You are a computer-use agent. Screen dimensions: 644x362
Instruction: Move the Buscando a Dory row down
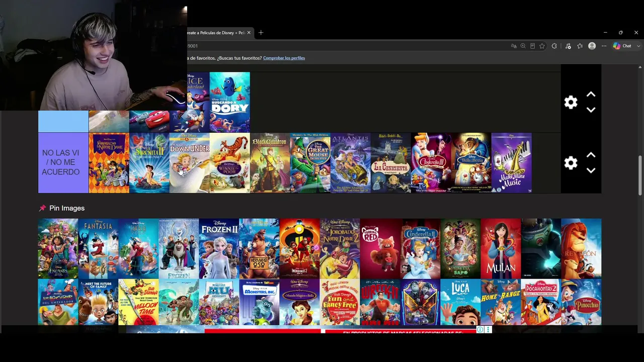(591, 110)
